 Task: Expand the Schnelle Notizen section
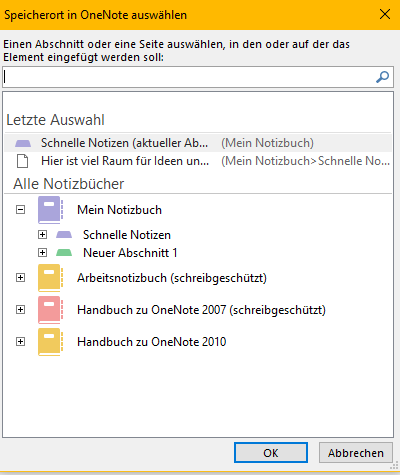[42, 235]
